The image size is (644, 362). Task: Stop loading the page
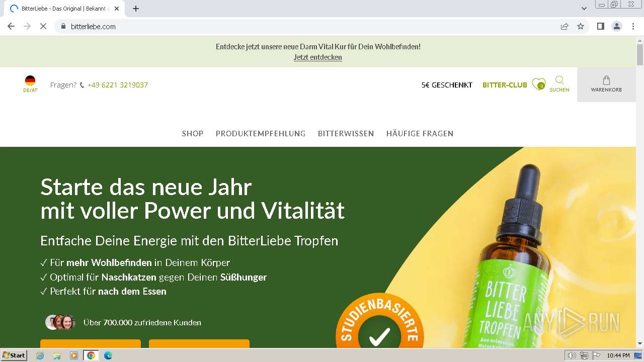click(x=43, y=26)
